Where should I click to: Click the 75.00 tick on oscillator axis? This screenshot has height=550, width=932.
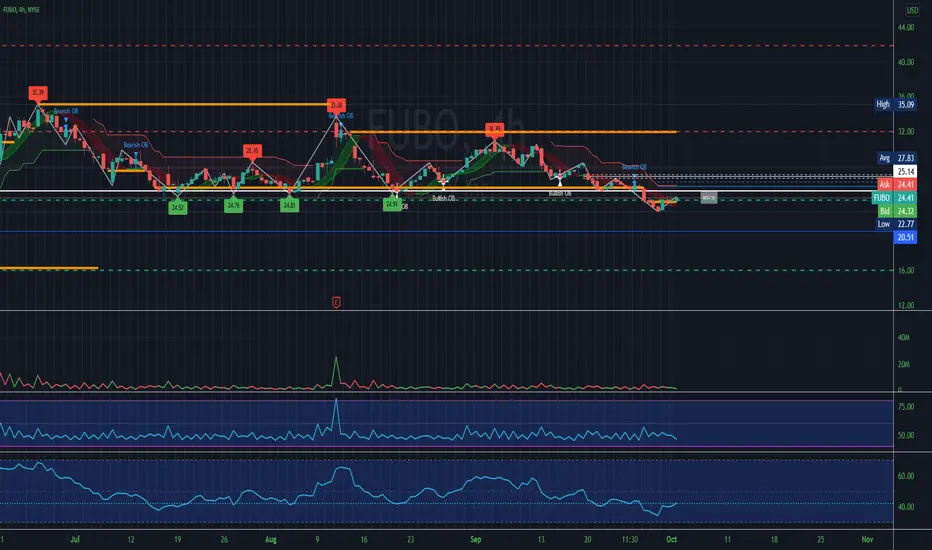(906, 407)
